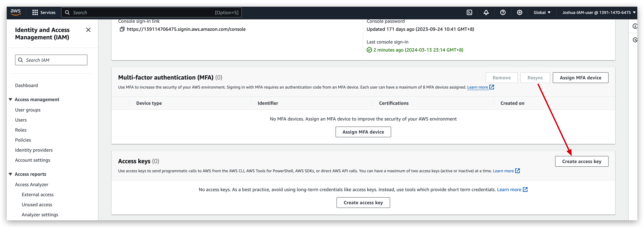Launch CloudShell from the top bar
Screen dimensions: 644x227
pos(469,13)
